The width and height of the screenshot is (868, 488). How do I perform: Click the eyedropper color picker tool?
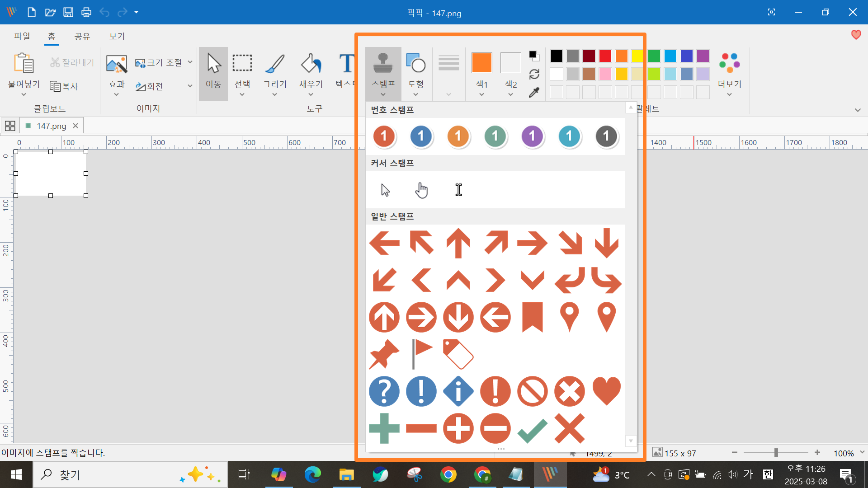click(x=534, y=93)
